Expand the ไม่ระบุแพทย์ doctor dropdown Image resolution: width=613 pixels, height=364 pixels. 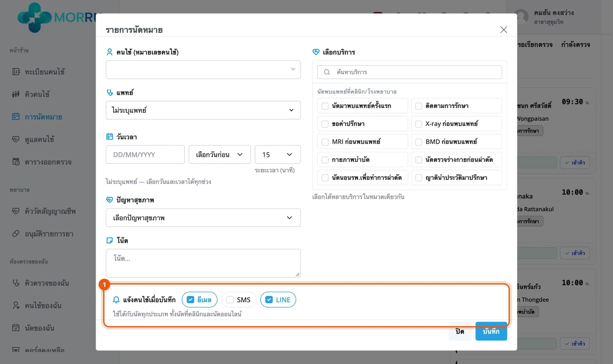coord(203,110)
